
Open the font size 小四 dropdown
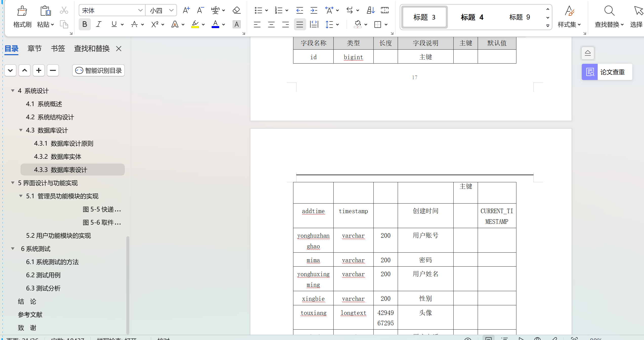(x=171, y=10)
